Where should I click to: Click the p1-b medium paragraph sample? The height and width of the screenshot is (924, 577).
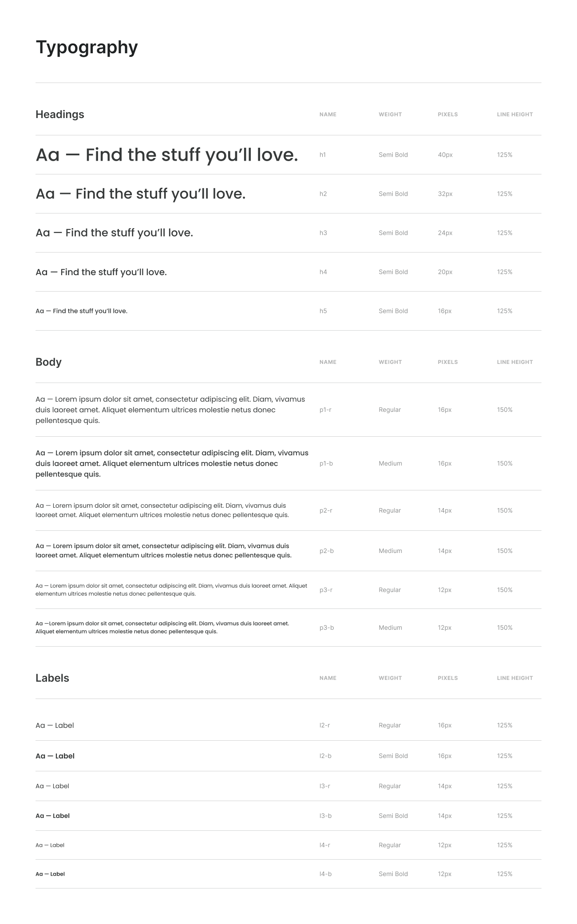click(x=172, y=463)
